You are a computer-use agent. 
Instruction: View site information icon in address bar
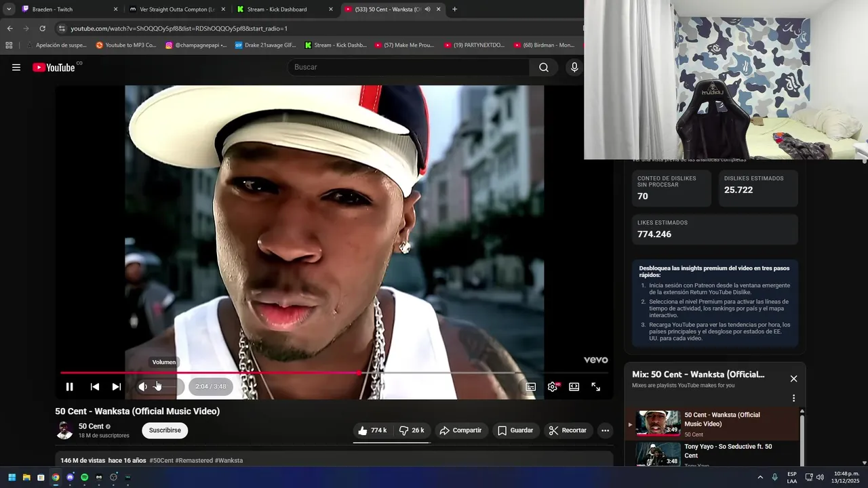pos(62,28)
